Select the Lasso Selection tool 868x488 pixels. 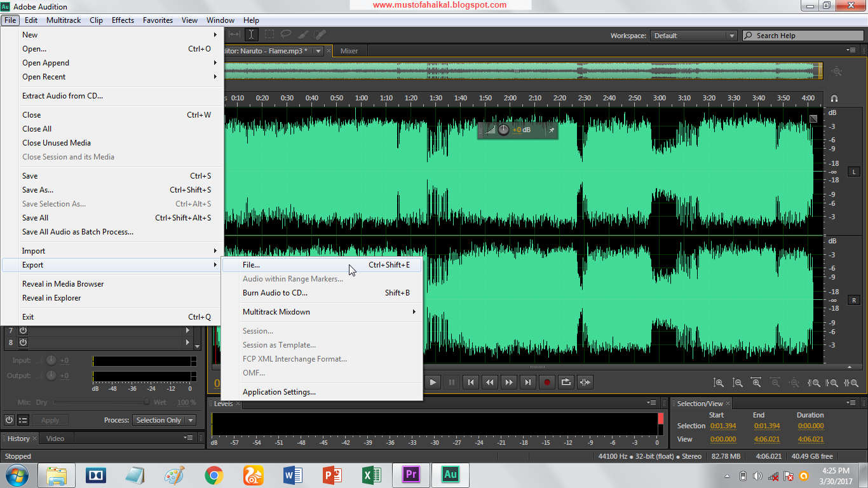coord(287,35)
